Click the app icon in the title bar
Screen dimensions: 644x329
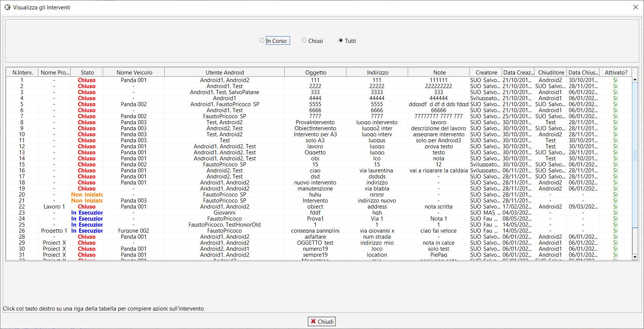coord(7,7)
